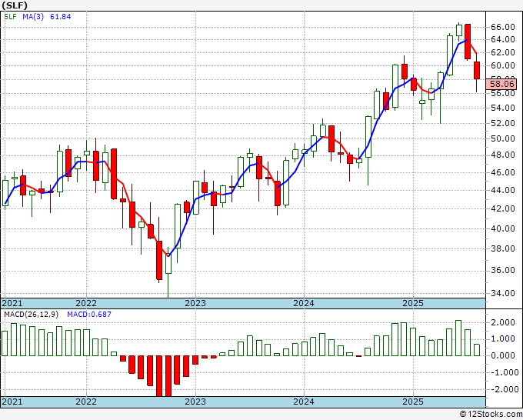
Task: Click 2024 on the MACD time axis
Action: [304, 402]
